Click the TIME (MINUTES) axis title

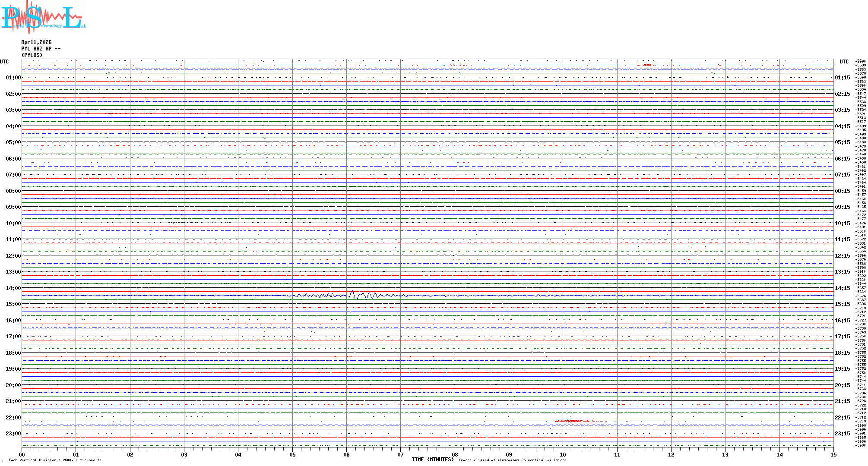[x=432, y=460]
